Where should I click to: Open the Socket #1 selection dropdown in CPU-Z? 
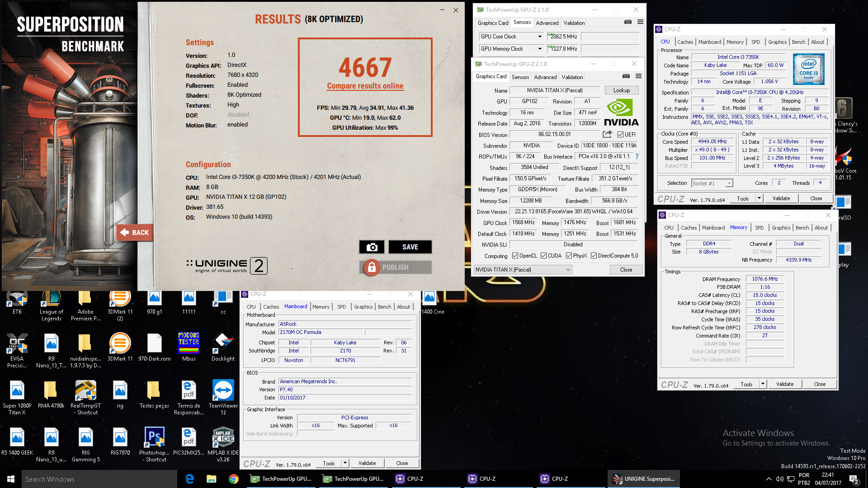pos(712,183)
